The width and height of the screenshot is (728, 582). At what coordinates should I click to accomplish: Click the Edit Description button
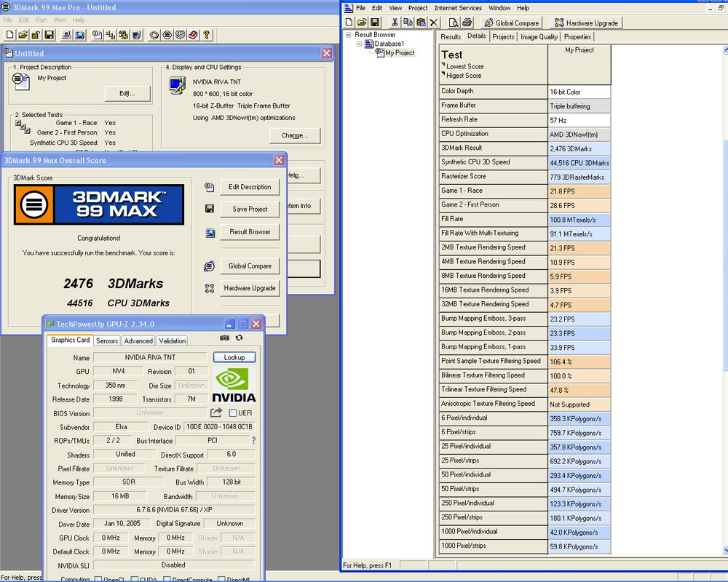point(250,187)
